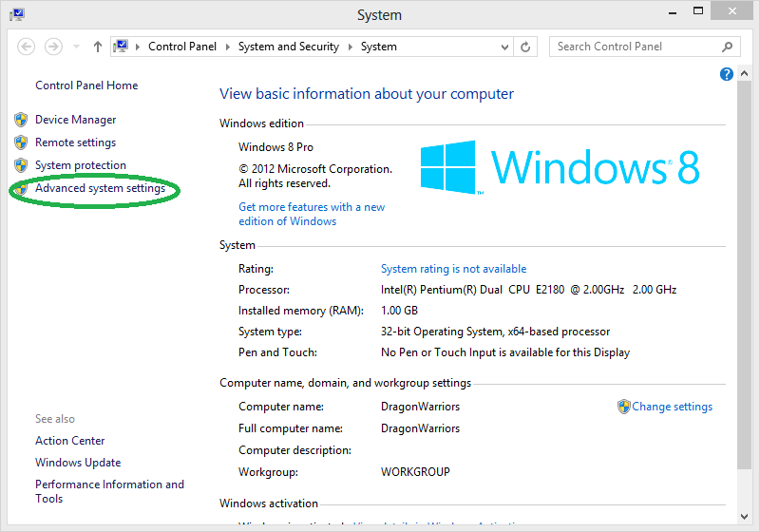Maximize the System window

tap(698, 11)
